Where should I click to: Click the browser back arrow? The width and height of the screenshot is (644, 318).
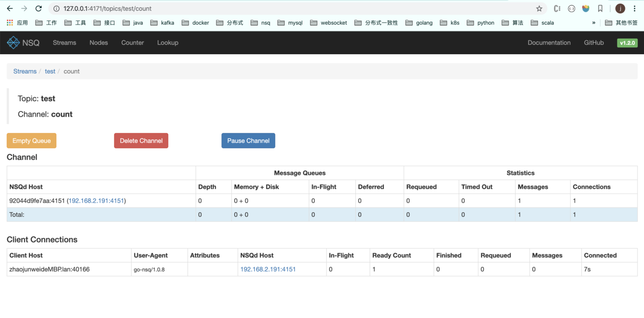point(10,9)
